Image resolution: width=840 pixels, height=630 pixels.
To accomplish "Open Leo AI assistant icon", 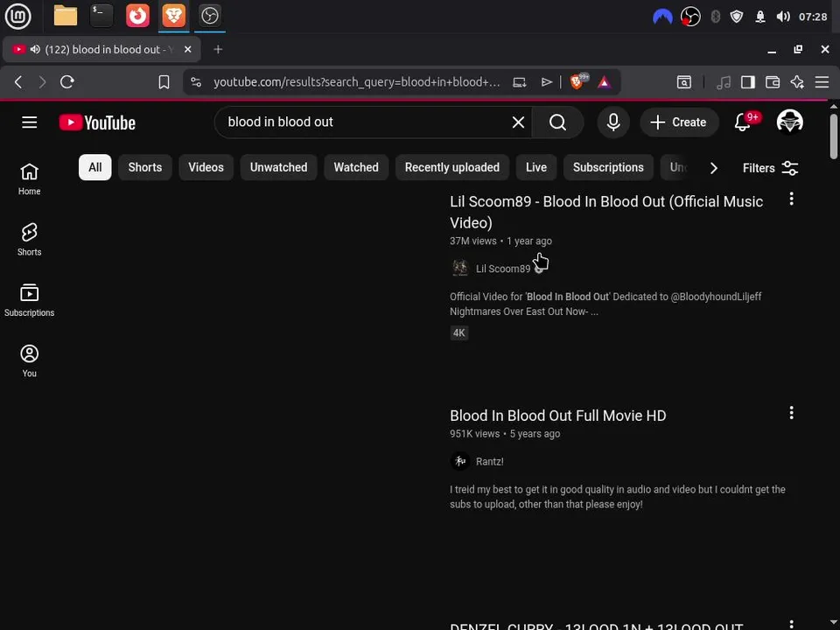I will point(797,82).
